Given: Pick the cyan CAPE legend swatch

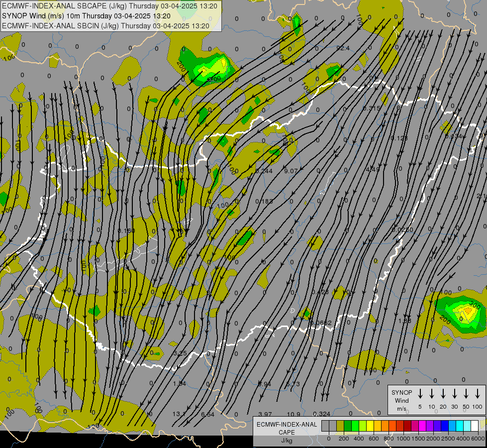Looking at the screenshot, I should [459, 426].
